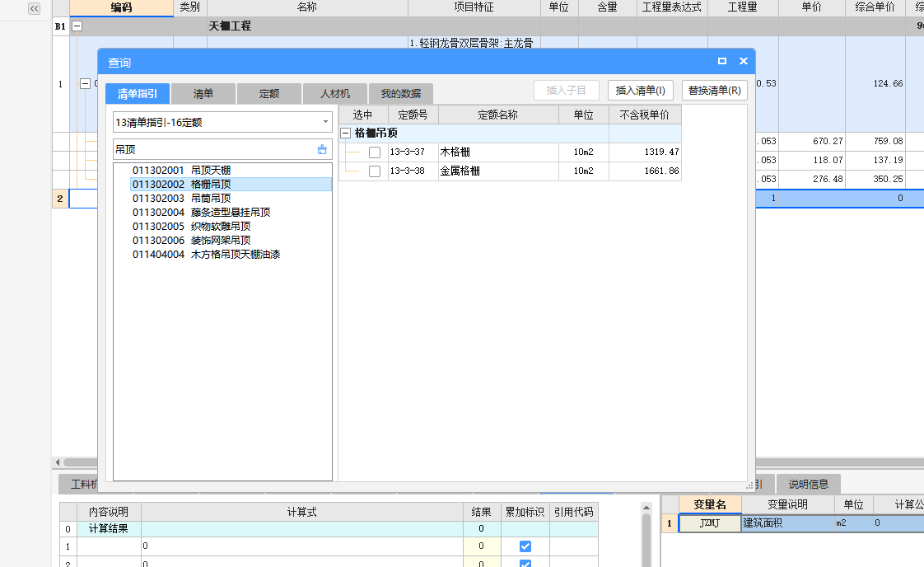Click the 替换清单(R) button
Screen dimensions: 924x567
click(x=715, y=91)
